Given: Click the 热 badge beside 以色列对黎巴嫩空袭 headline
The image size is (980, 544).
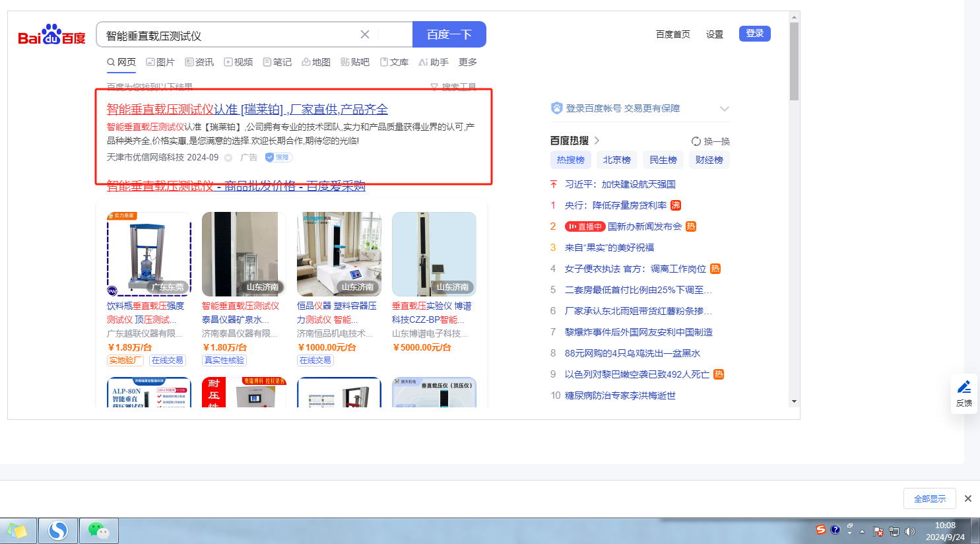Looking at the screenshot, I should point(719,374).
